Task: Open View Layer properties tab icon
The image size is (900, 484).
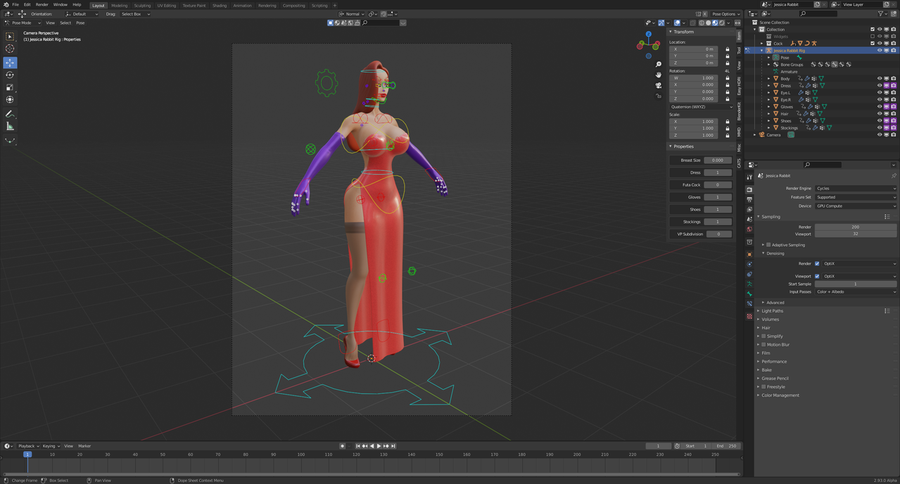Action: pos(750,209)
